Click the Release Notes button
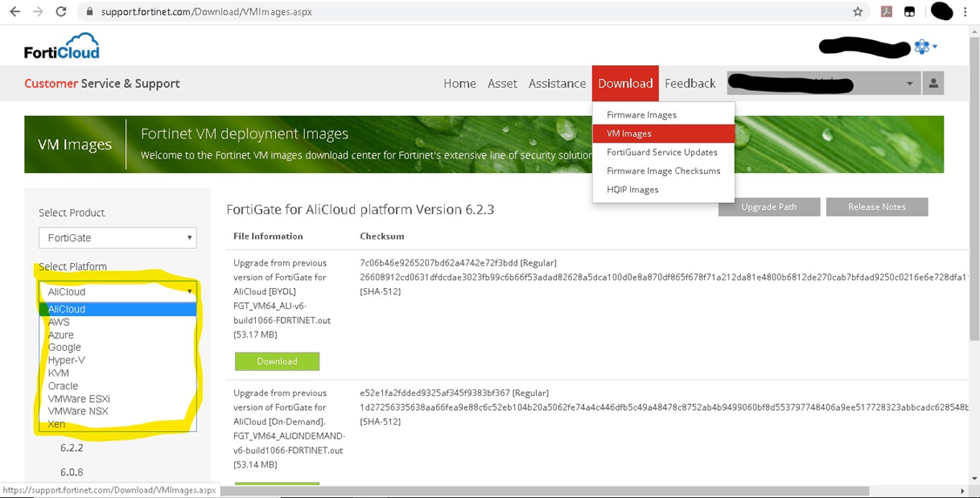 click(x=877, y=207)
